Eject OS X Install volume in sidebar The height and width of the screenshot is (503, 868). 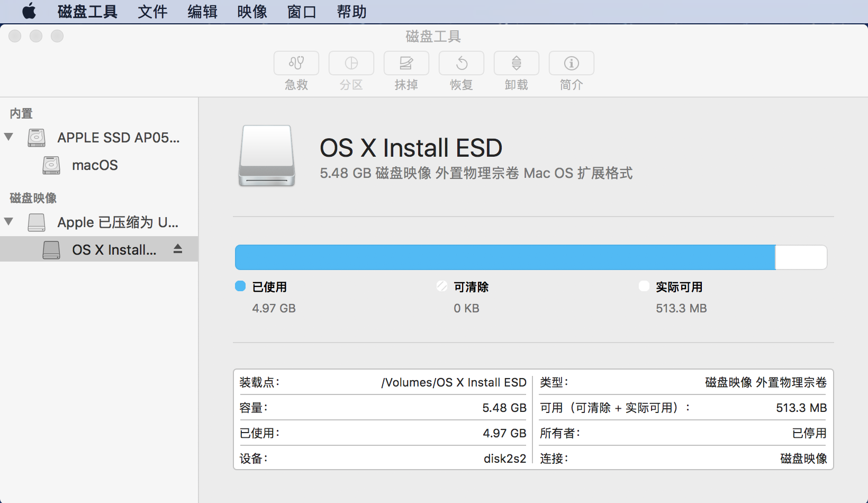(178, 249)
